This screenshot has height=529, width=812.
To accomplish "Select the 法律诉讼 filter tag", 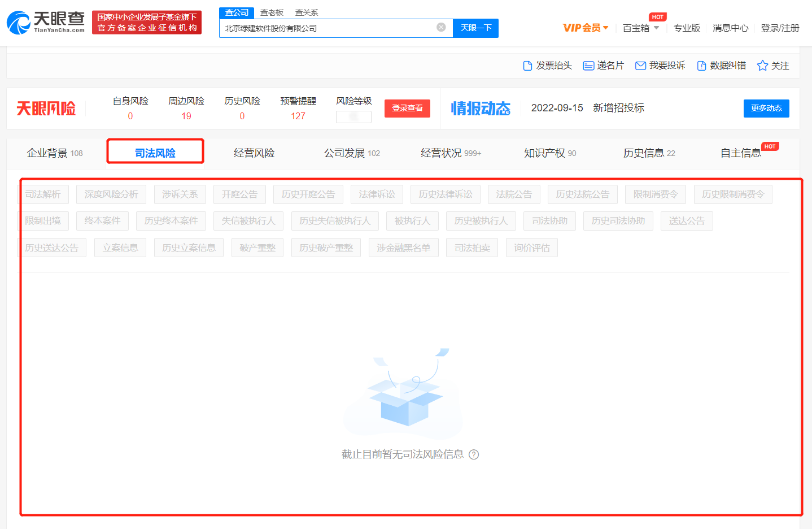I will 377,194.
